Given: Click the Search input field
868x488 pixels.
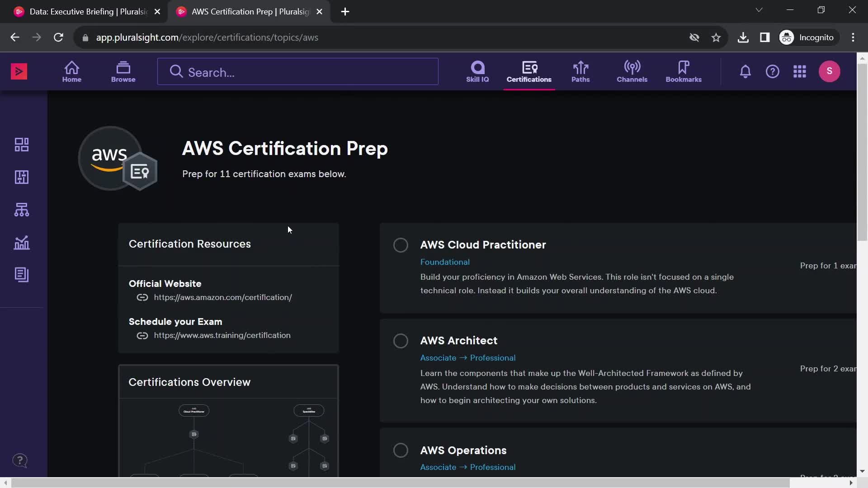Looking at the screenshot, I should point(298,71).
